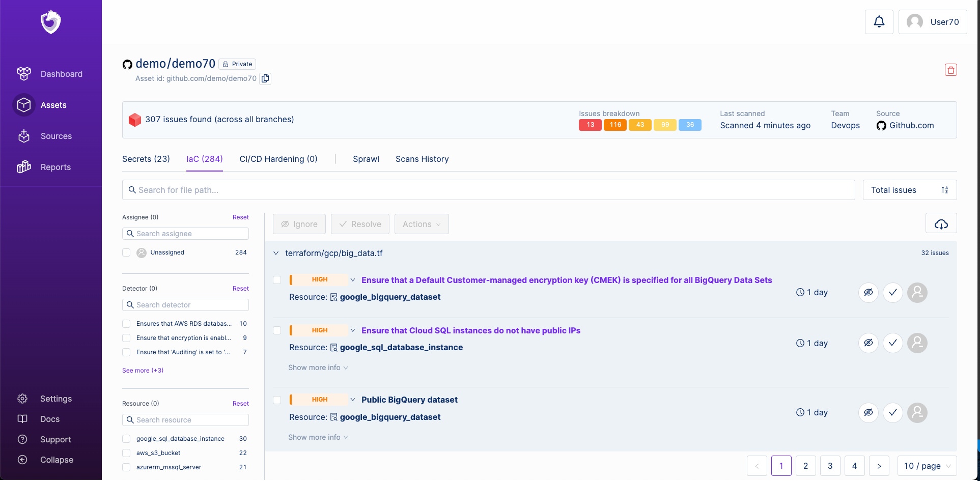Select the Cloud SQL public IPs checkbox

click(277, 330)
